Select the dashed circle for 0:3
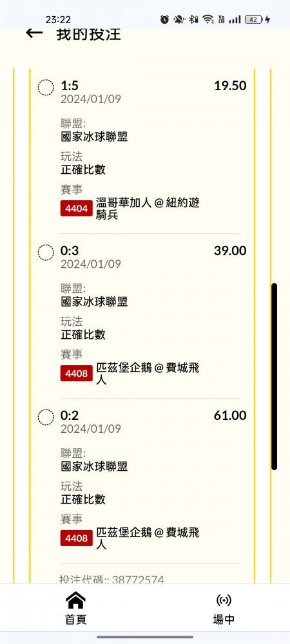This screenshot has height=644, width=290. (46, 252)
